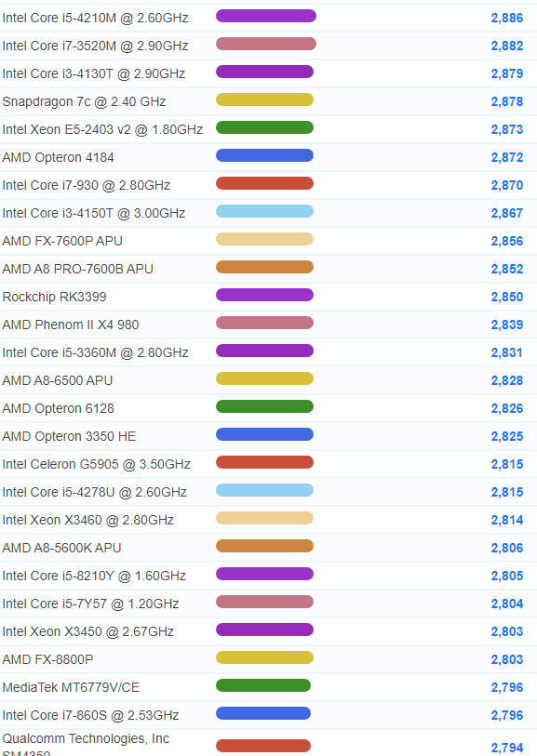Click the beige bar for FX-7600P APU
Viewport: 537px width, 756px height.
click(264, 239)
